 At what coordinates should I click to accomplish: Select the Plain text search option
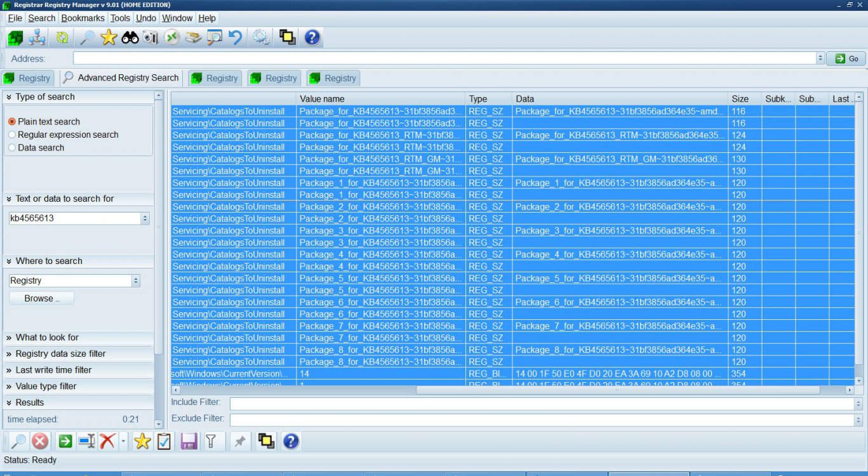click(x=12, y=121)
